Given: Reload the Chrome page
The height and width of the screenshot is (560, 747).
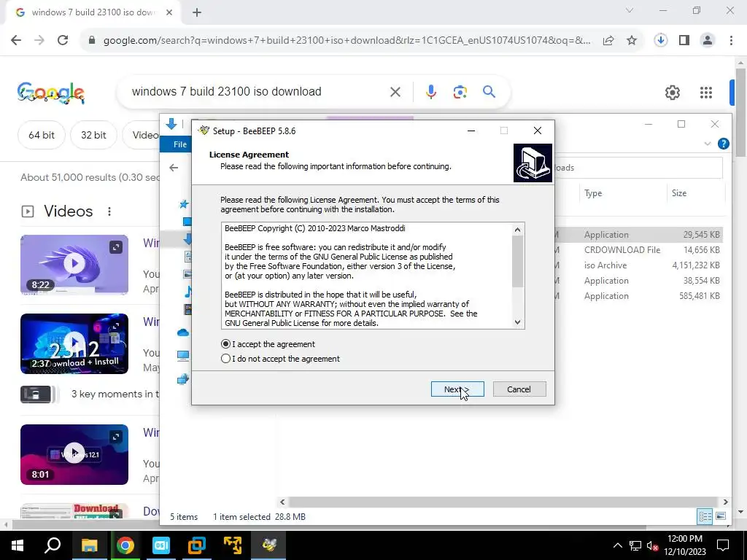Looking at the screenshot, I should click(x=63, y=41).
